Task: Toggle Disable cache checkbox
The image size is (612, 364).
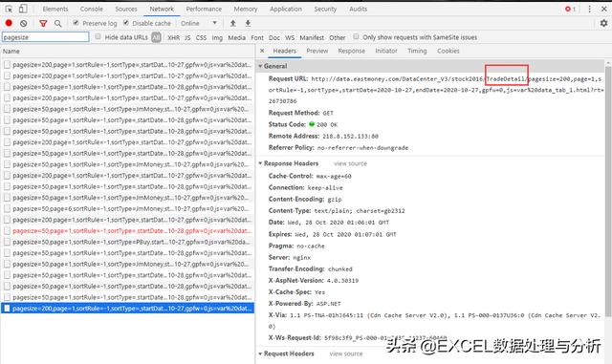Action: pyautogui.click(x=126, y=23)
